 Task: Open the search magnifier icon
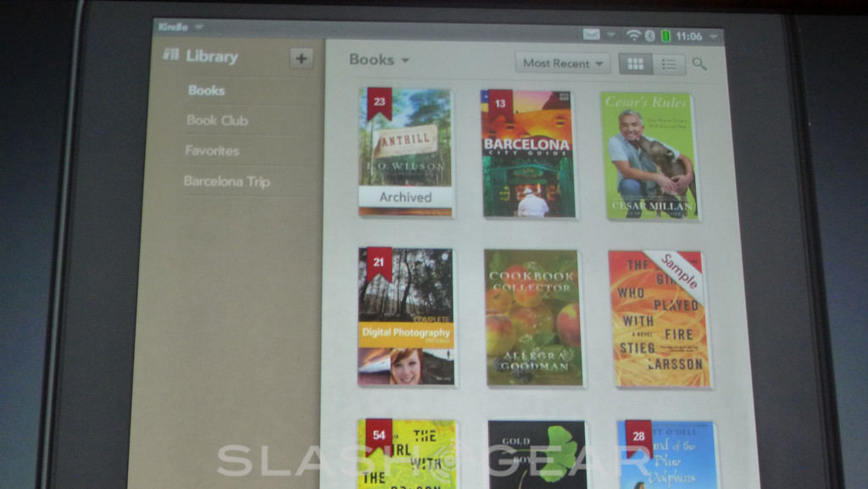[x=699, y=64]
